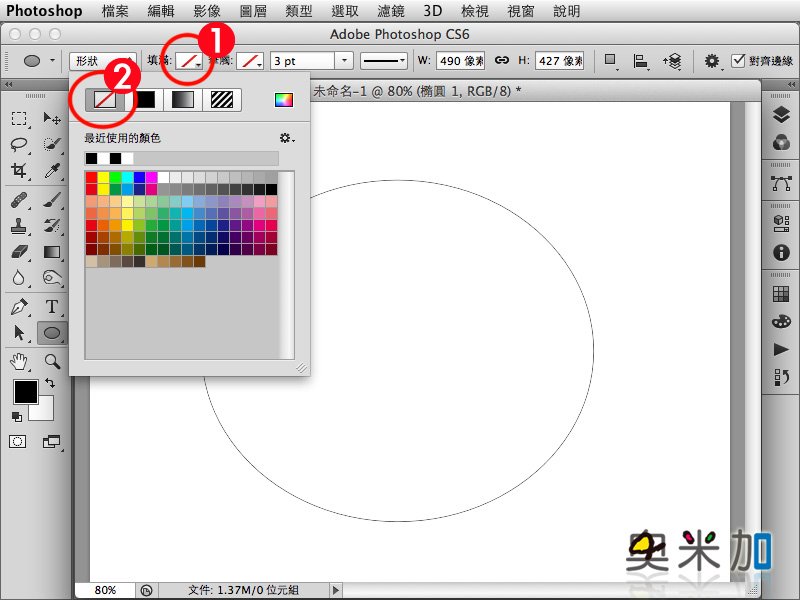The width and height of the screenshot is (800, 600).
Task: Open the 影像 menu
Action: pos(207,11)
